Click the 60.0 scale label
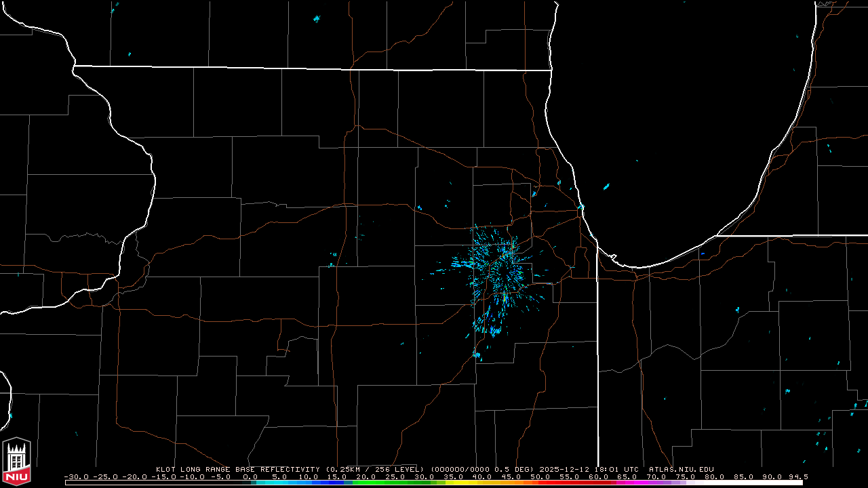This screenshot has width=868, height=488. coord(599,476)
